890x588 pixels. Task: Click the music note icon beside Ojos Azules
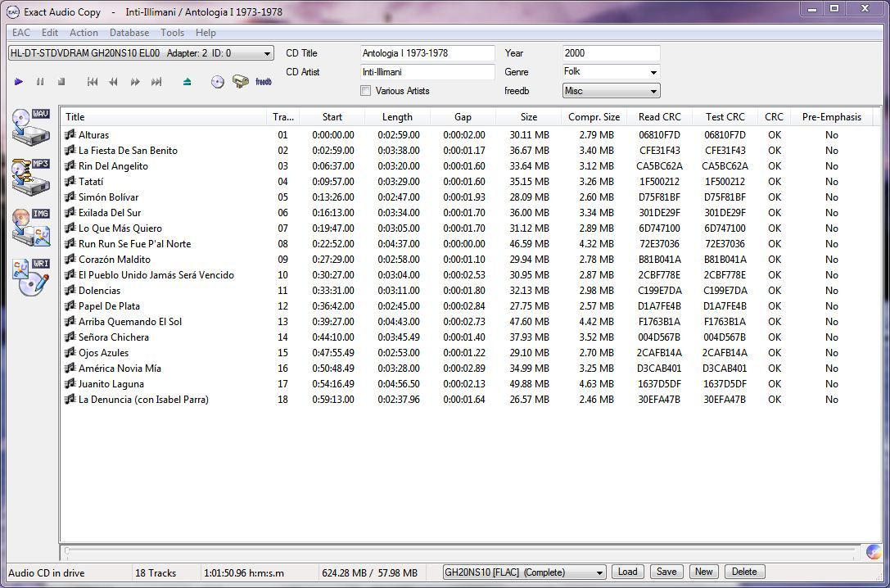(x=70, y=352)
